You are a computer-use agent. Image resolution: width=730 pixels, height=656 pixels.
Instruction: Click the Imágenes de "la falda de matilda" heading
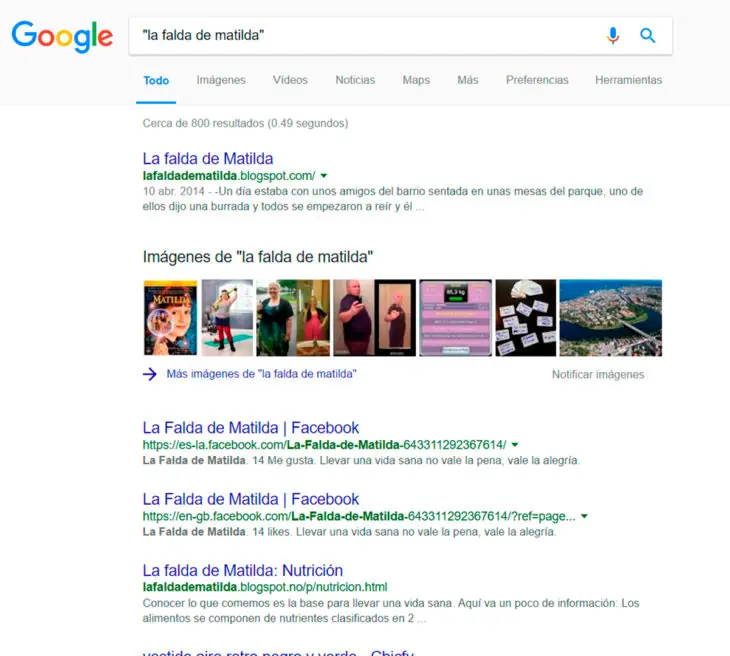pyautogui.click(x=258, y=257)
